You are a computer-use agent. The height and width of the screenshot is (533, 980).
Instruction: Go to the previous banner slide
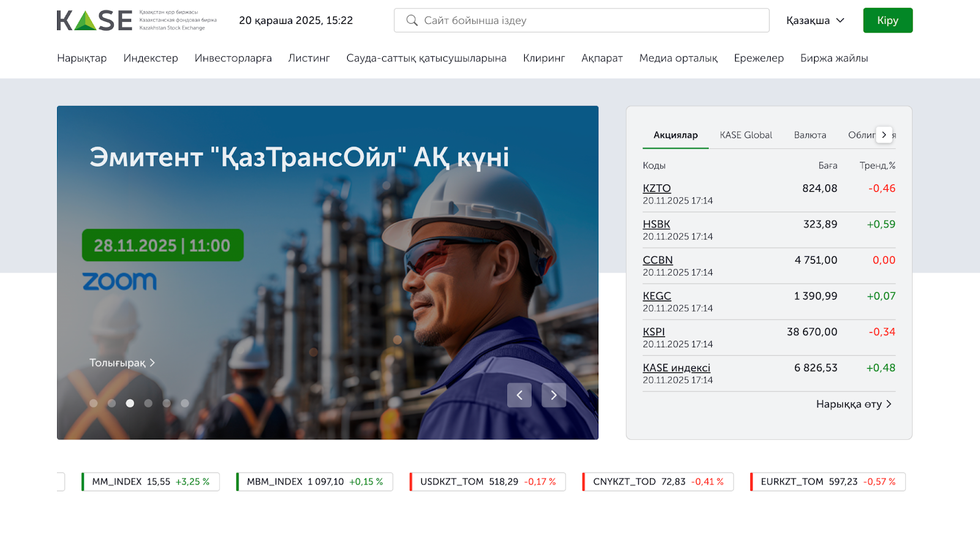pyautogui.click(x=519, y=395)
